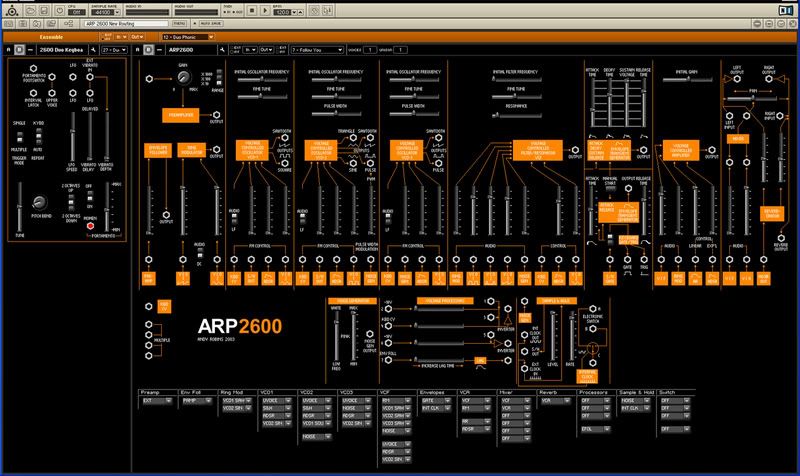The image size is (800, 476).
Task: Click the voices number field
Action: click(369, 50)
